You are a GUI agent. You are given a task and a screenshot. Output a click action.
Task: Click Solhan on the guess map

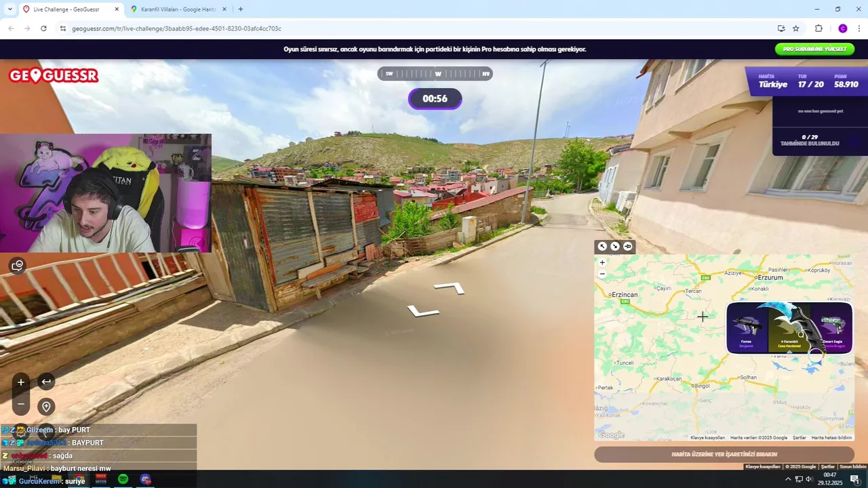[x=748, y=378]
